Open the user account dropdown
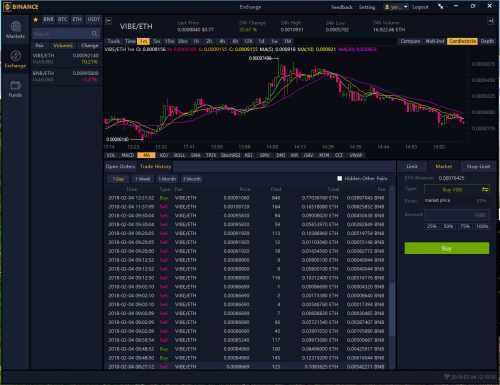 (x=396, y=7)
